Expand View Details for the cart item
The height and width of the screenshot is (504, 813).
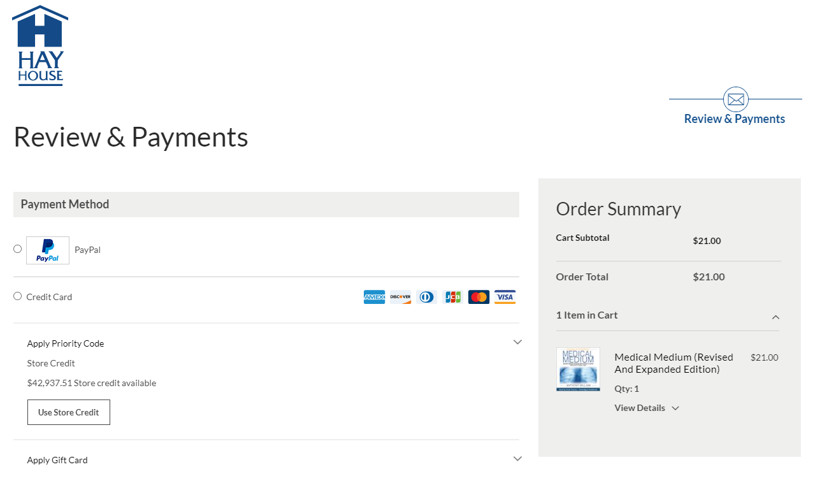click(647, 408)
